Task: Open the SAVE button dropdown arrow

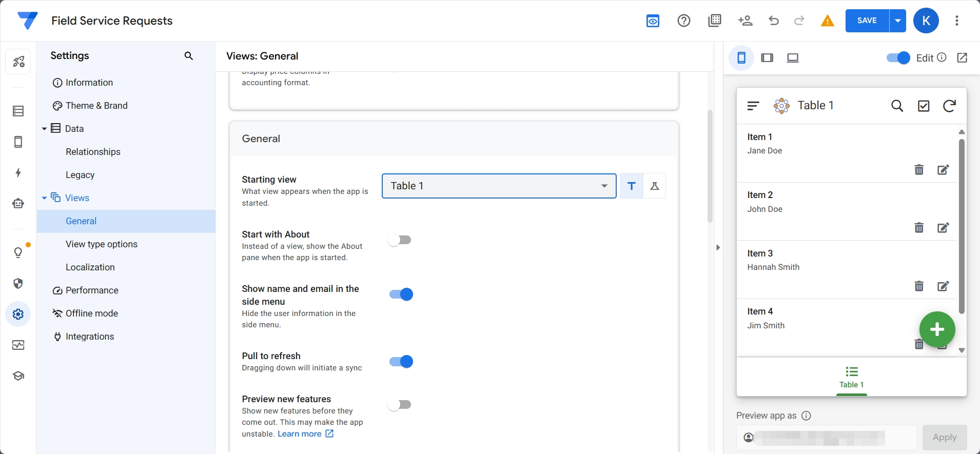Action: tap(898, 21)
